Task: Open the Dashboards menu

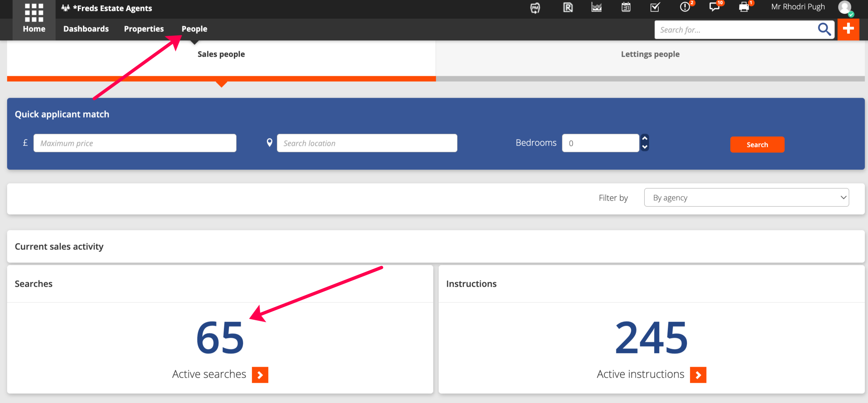Action: 86,29
